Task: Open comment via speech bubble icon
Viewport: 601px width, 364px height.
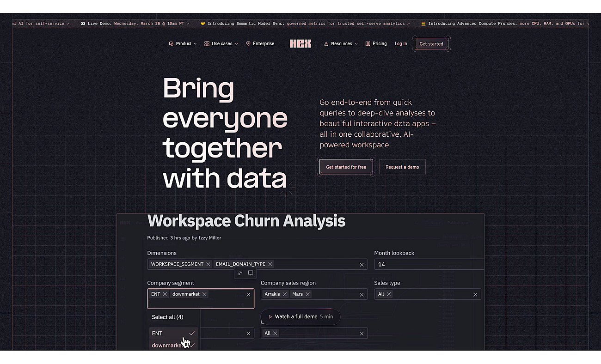Action: (x=251, y=273)
